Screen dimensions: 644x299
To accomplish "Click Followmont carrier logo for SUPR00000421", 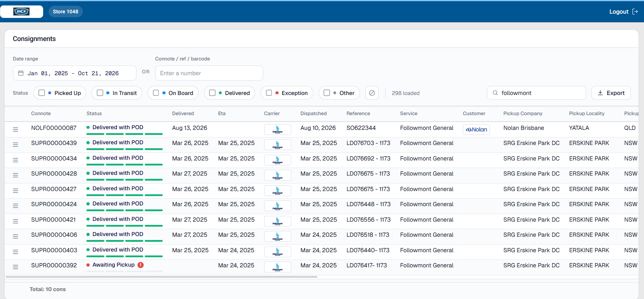I will point(278,221).
